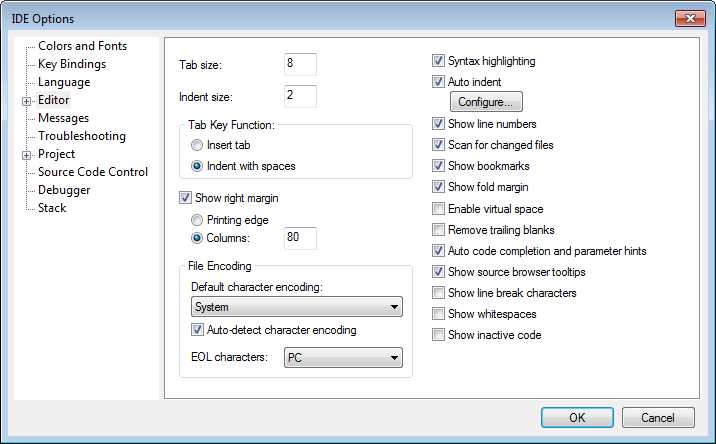Enable Remove trailing blanks
This screenshot has height=444, width=716.
[x=439, y=230]
